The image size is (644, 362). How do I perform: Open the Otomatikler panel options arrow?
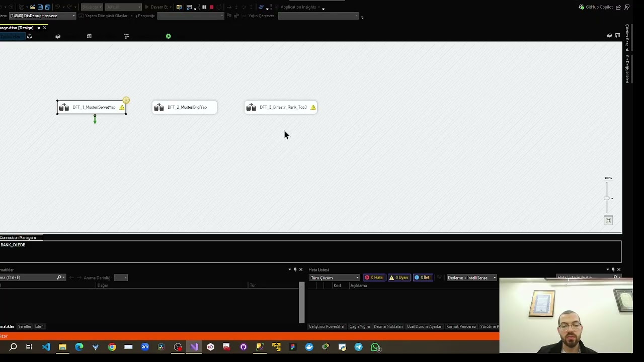[x=289, y=269]
